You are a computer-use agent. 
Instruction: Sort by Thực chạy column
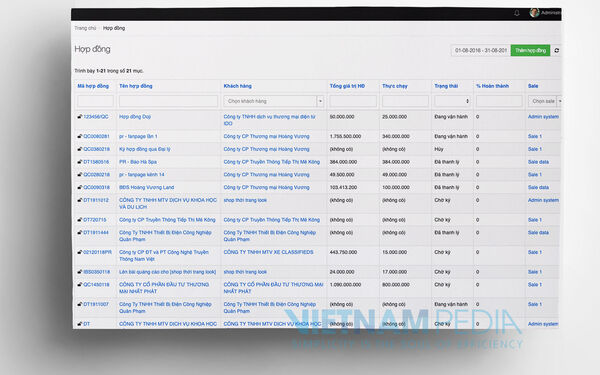click(395, 86)
